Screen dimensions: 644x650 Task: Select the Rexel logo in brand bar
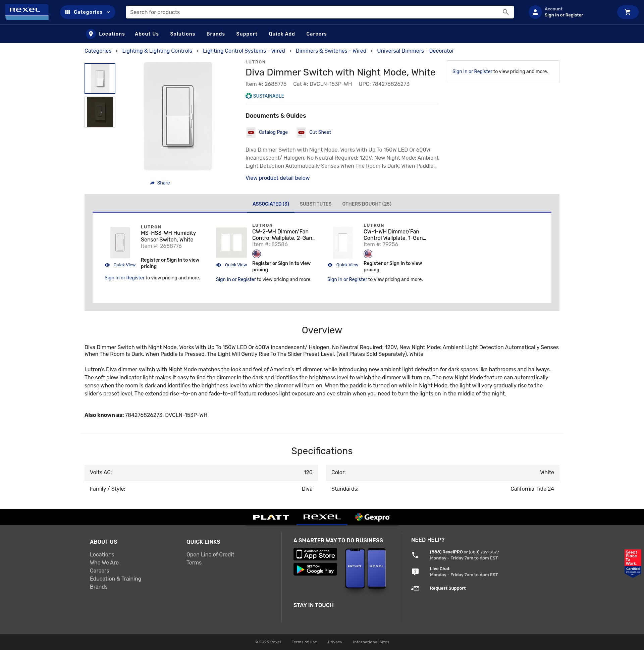click(322, 517)
